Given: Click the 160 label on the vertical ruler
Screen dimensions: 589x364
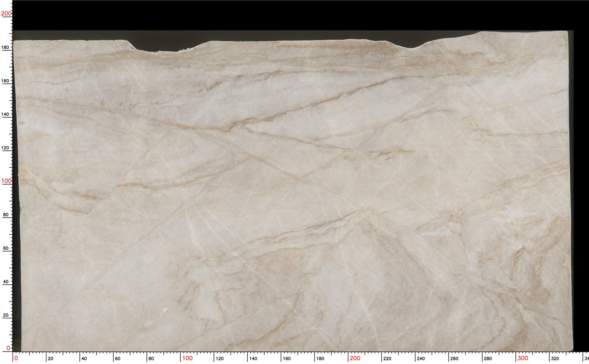Looking at the screenshot, I should [x=6, y=81].
